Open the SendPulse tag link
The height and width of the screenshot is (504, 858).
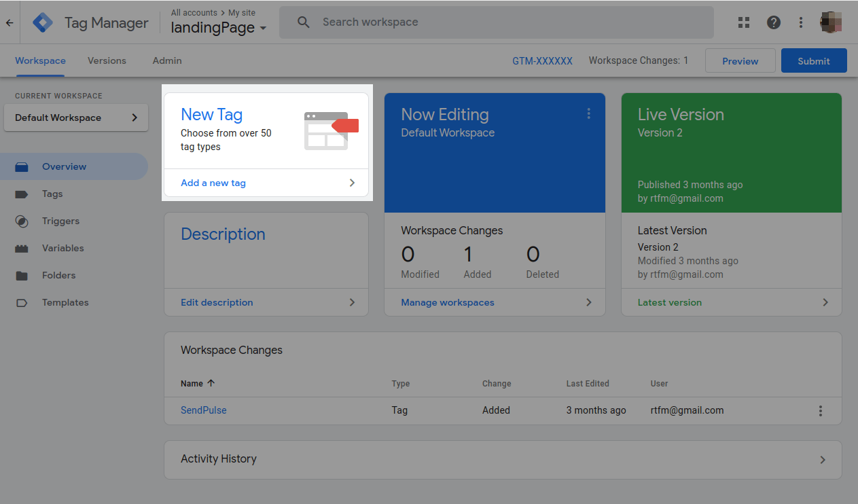(x=204, y=410)
